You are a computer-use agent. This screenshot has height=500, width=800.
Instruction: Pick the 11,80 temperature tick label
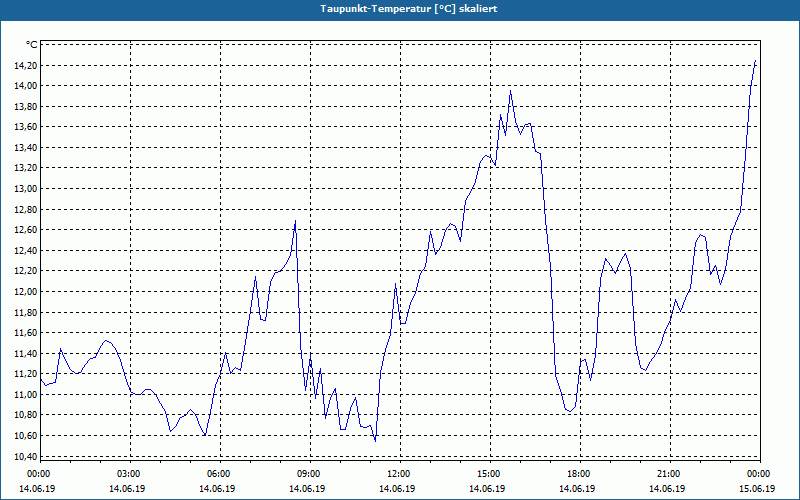pos(27,312)
